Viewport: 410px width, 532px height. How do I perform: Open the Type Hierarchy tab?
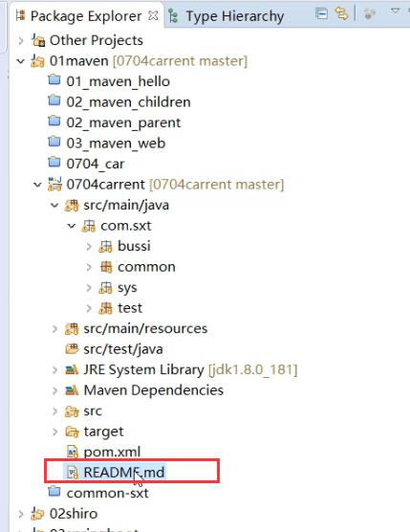coord(227,16)
